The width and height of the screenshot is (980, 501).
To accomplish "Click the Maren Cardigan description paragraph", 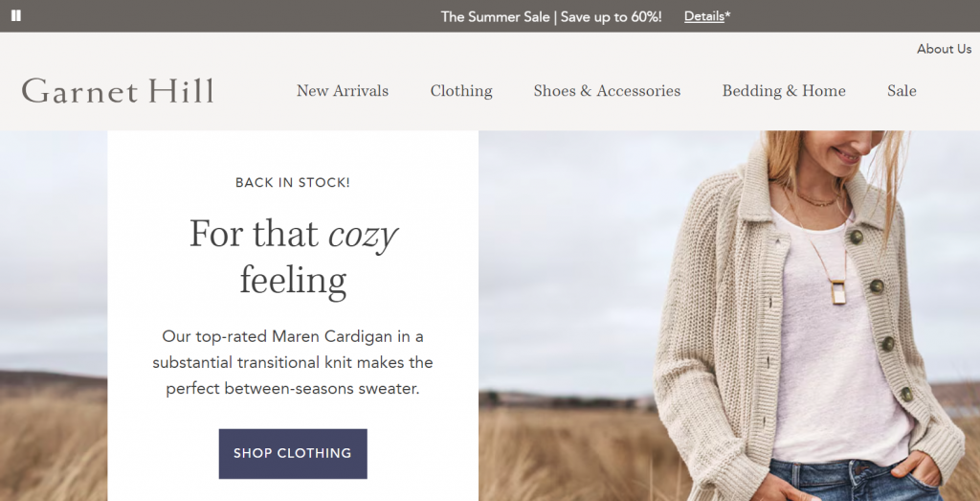I will coord(293,363).
